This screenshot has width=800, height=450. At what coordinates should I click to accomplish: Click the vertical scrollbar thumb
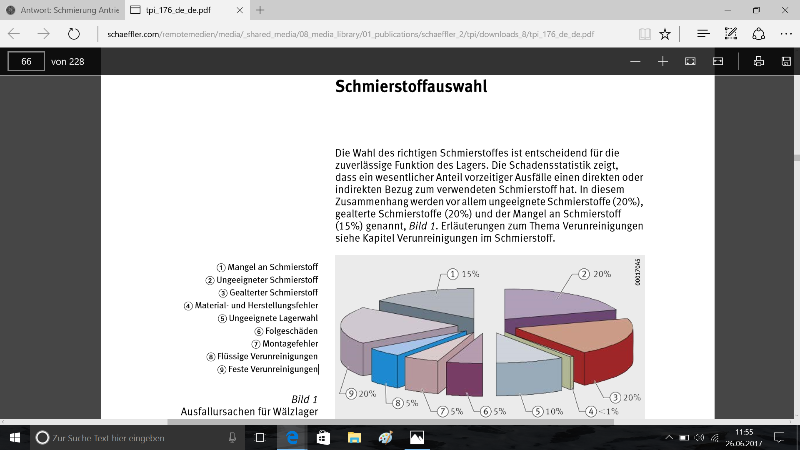tap(796, 158)
